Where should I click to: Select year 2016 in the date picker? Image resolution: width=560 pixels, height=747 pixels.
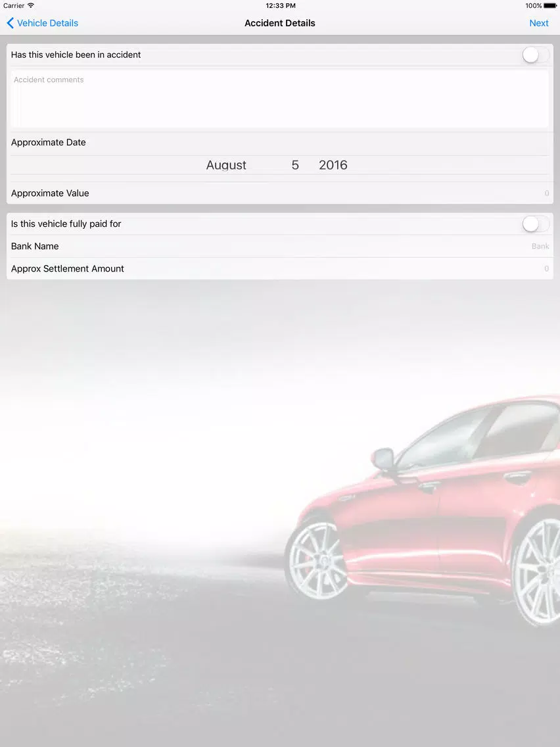[333, 165]
